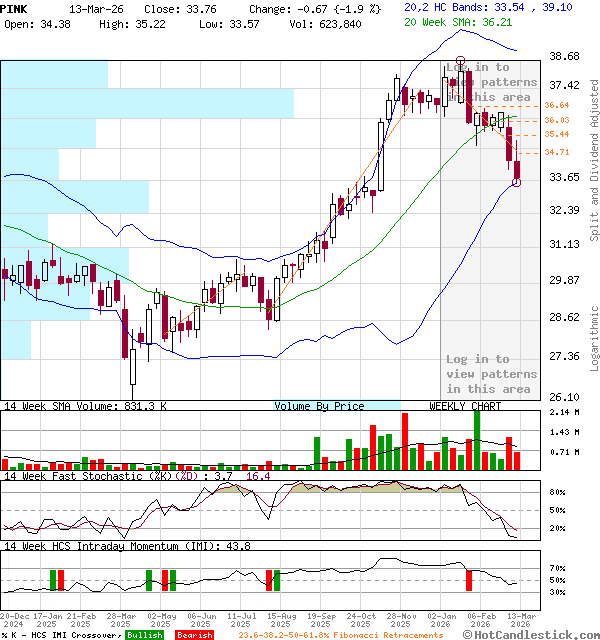Click the circled low marker on the latest candle
Screen dimensions: 600x640
[x=517, y=182]
